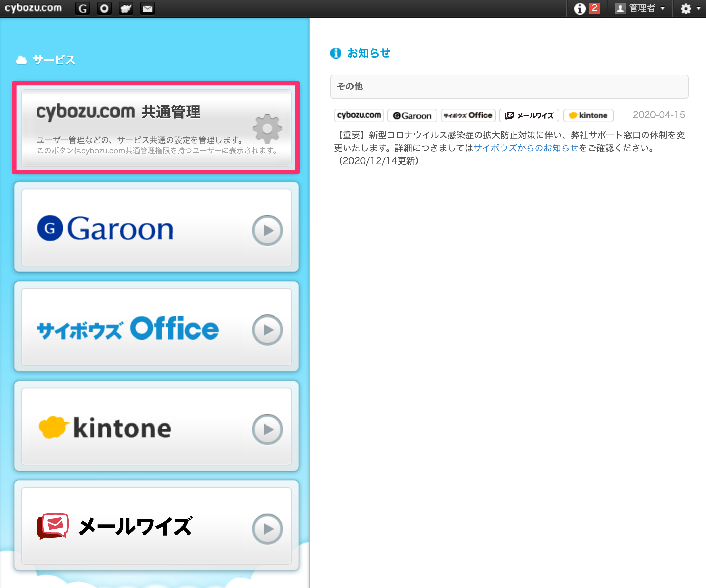Open Cybozu Office from the header O icon
The image size is (706, 588).
click(104, 8)
